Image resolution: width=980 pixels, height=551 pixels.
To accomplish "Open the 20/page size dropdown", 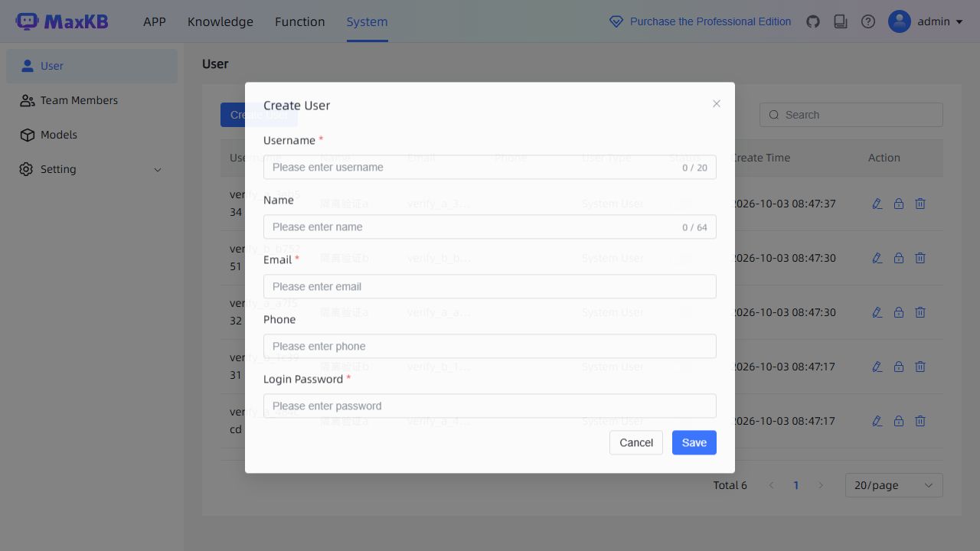I will [894, 485].
